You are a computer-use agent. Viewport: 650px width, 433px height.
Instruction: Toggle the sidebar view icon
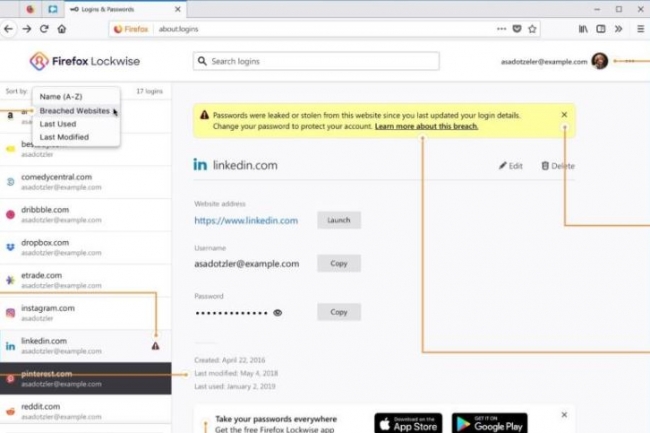click(x=601, y=29)
